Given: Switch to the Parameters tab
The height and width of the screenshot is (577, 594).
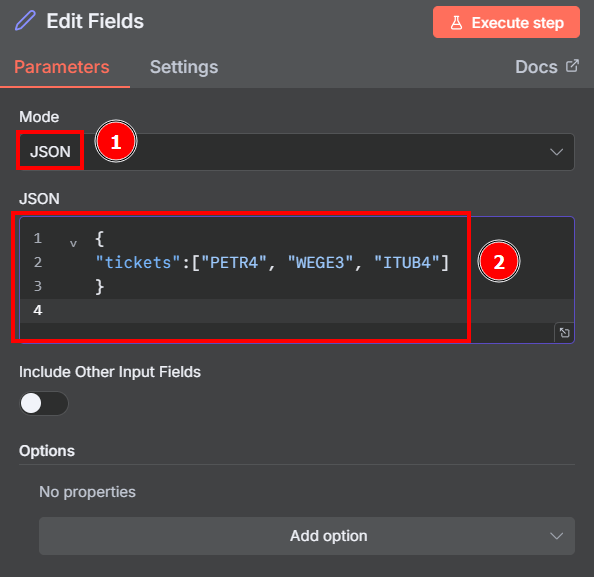Looking at the screenshot, I should [x=62, y=67].
